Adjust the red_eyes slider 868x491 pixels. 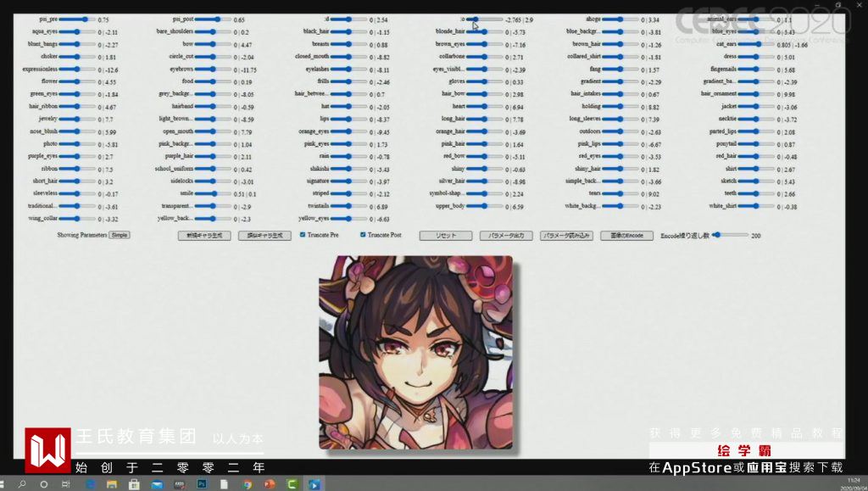click(620, 156)
